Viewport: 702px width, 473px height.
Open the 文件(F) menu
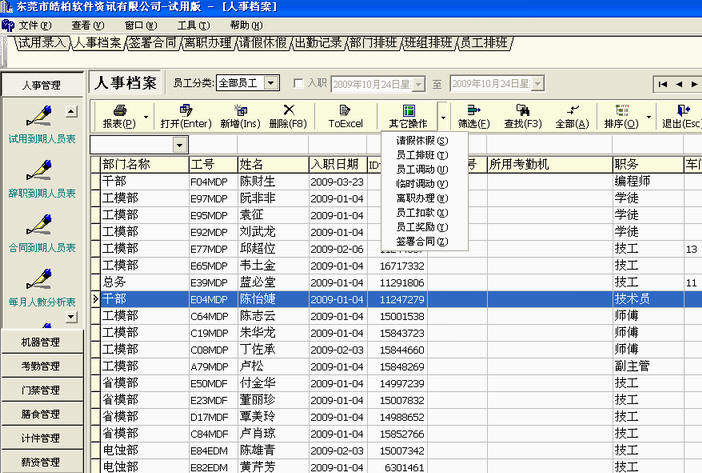(x=34, y=26)
